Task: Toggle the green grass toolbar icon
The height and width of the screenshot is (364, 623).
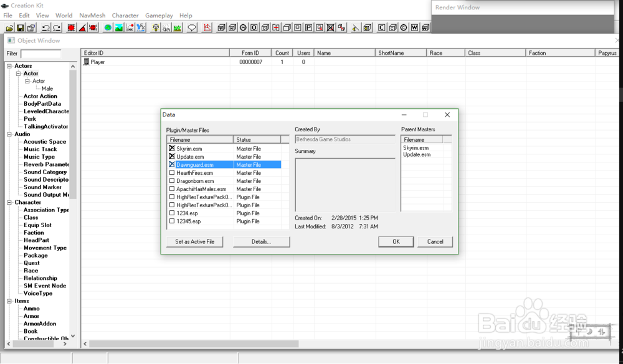Action: coord(177,28)
